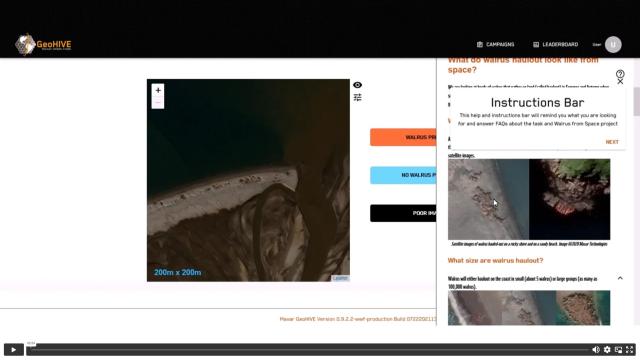
Task: Click the Leaflet attribution link
Action: 340,278
